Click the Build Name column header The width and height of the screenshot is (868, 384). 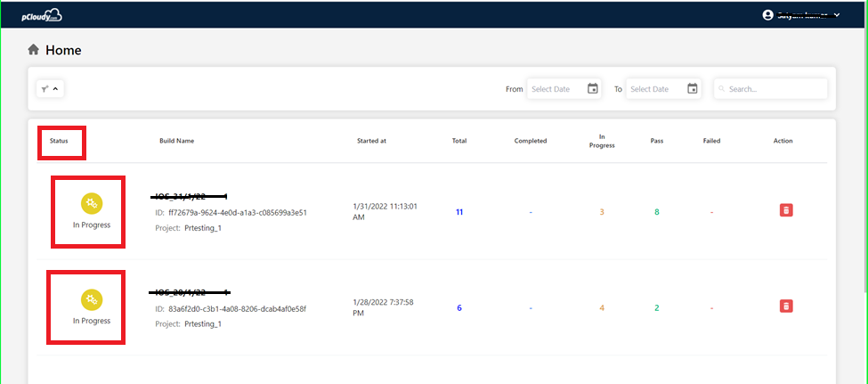[176, 141]
